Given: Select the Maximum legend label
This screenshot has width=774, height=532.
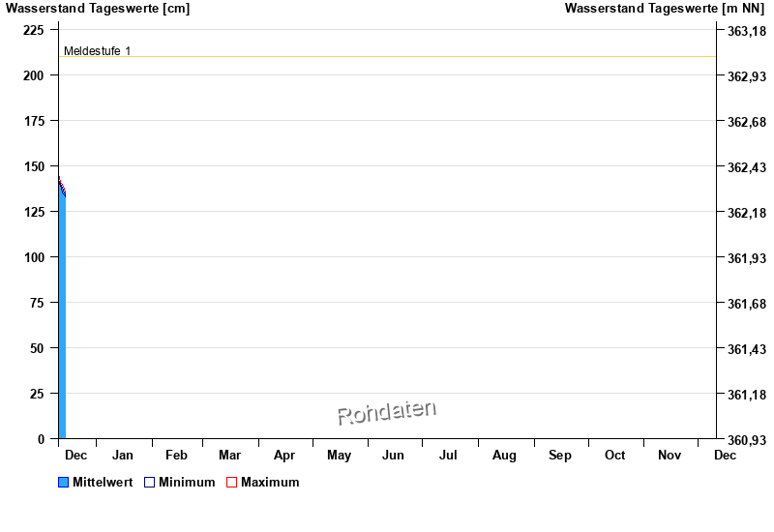Looking at the screenshot, I should pos(270,483).
